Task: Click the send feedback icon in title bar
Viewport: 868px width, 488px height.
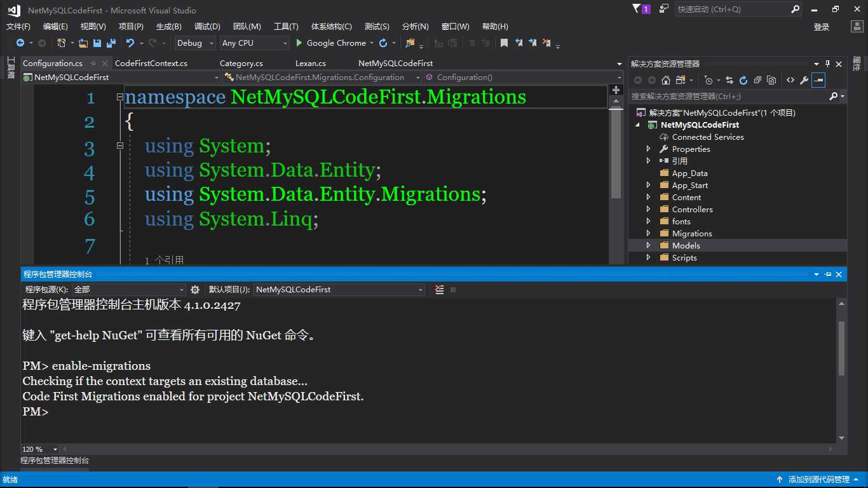Action: point(664,9)
